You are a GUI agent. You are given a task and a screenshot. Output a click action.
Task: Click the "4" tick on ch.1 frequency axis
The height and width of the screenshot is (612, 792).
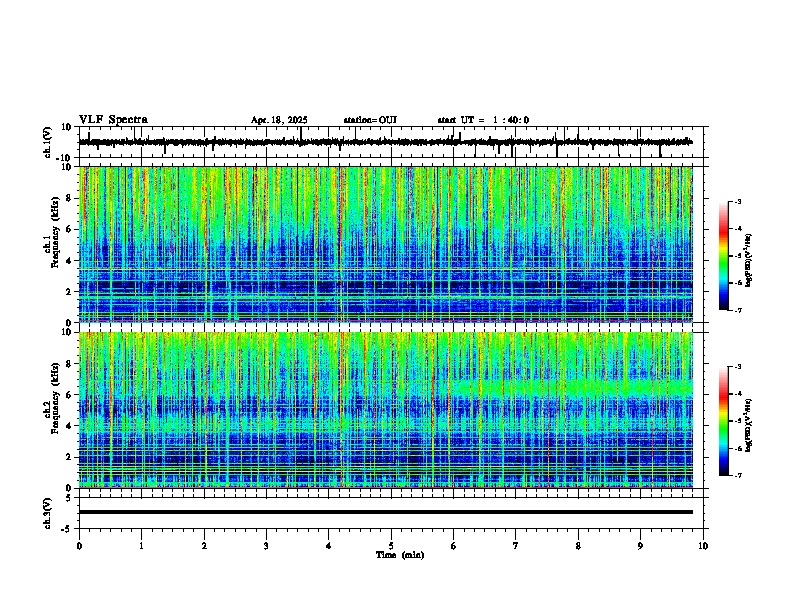(x=70, y=261)
